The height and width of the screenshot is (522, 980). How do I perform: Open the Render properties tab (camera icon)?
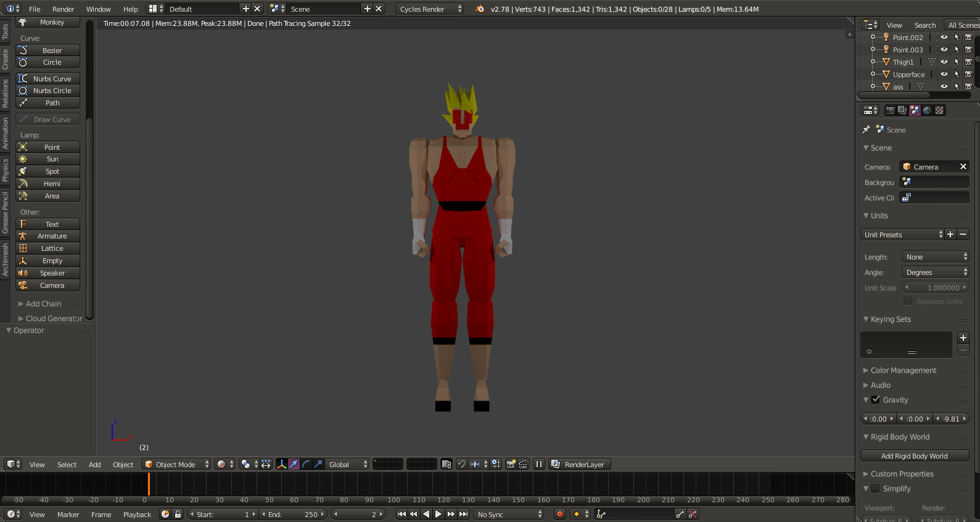point(890,110)
